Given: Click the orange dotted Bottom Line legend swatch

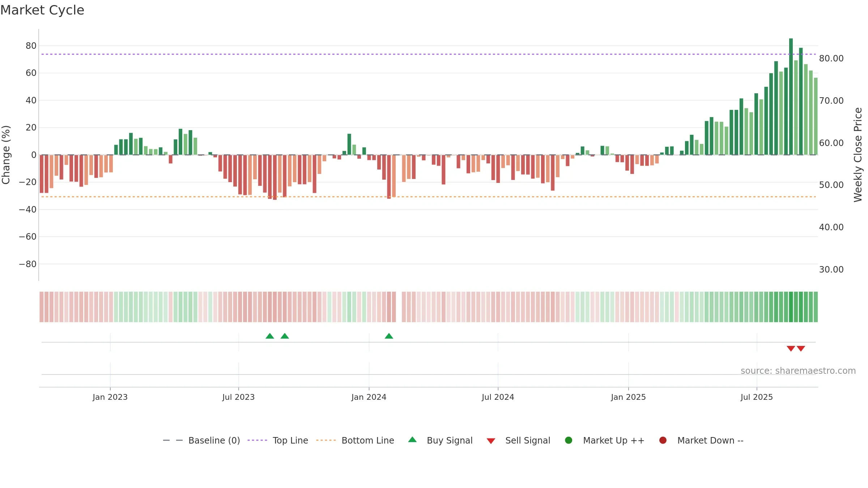Looking at the screenshot, I should tap(326, 440).
